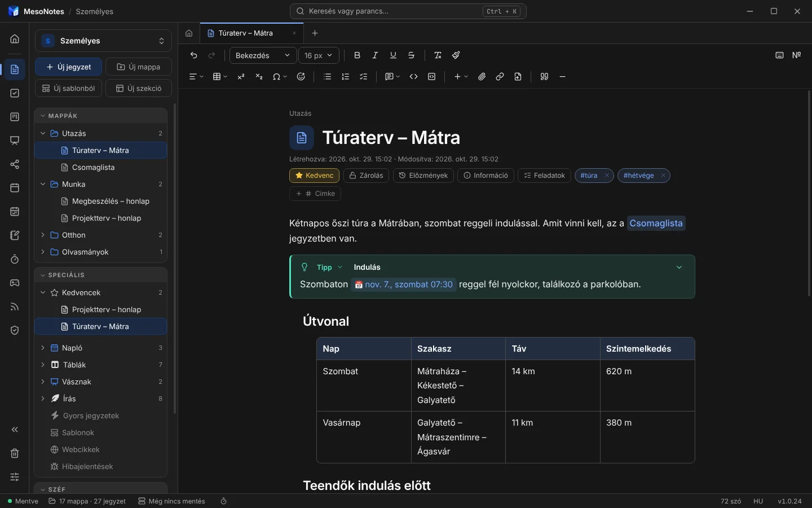Click the format painter brush icon
The image size is (812, 508).
456,55
